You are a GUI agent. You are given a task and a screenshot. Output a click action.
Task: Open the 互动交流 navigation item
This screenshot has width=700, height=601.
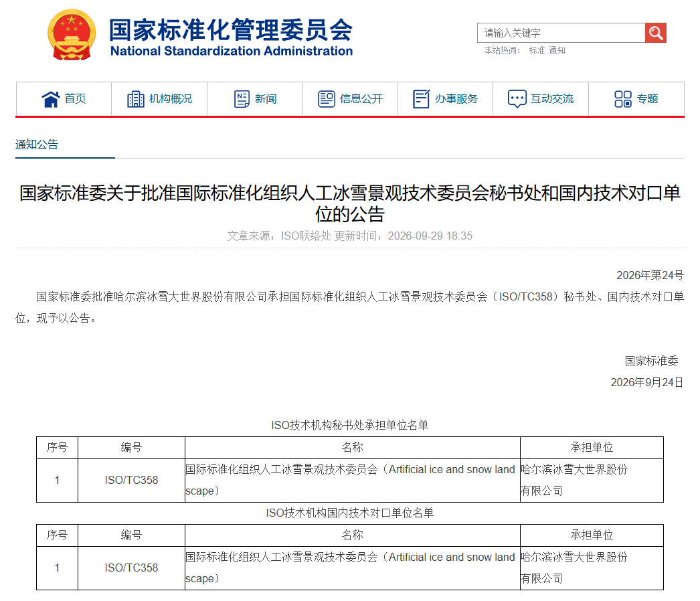[x=541, y=98]
